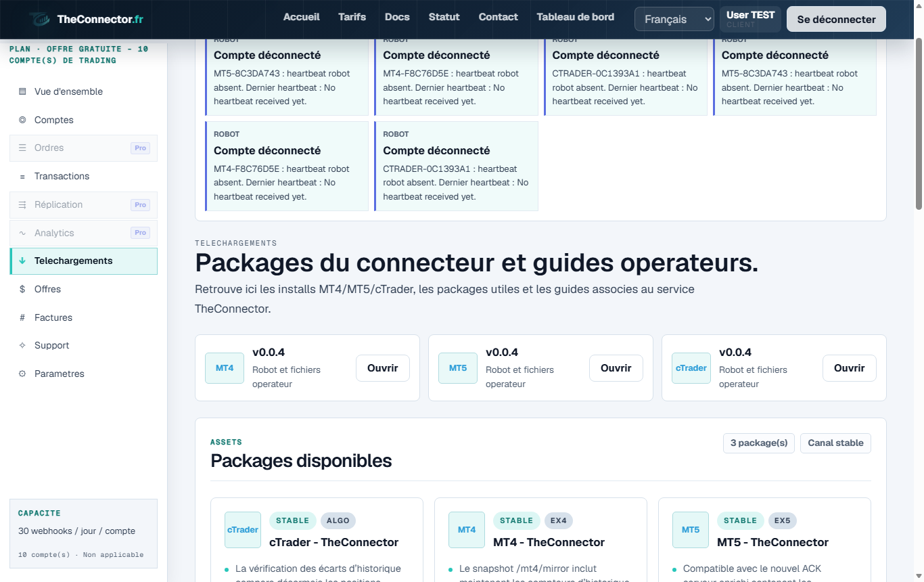
Task: Open the Français language dropdown
Action: coord(674,19)
